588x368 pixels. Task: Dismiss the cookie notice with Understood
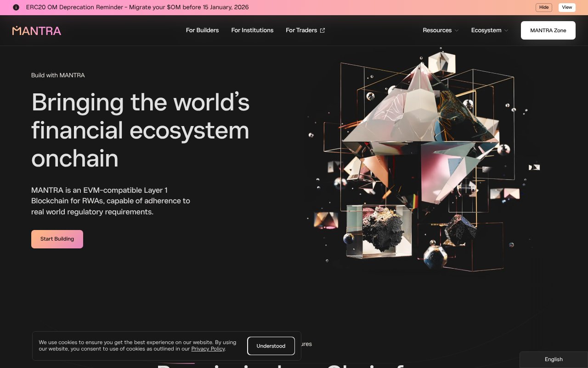pyautogui.click(x=271, y=346)
